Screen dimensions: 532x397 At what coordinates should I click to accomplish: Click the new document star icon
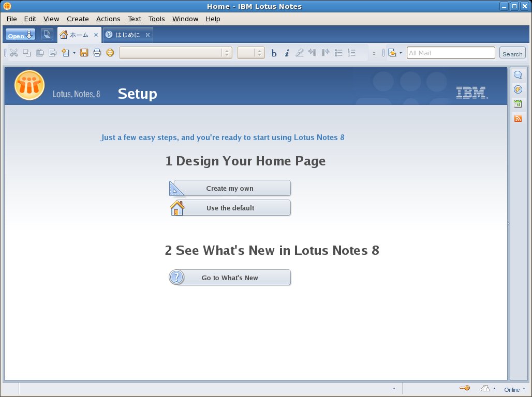[66, 53]
